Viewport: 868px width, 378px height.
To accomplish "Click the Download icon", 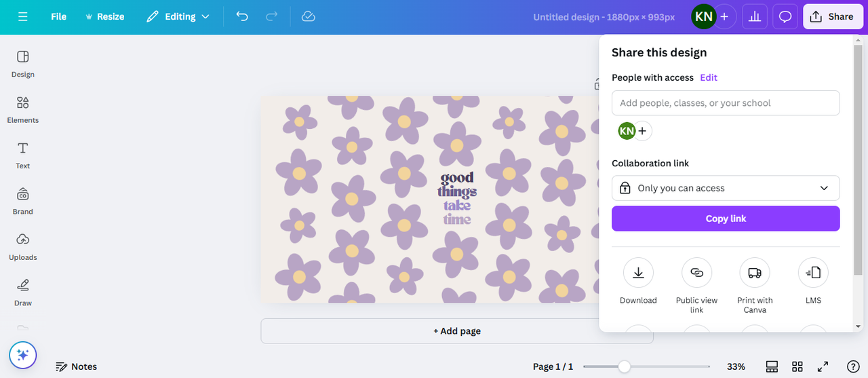I will click(638, 273).
